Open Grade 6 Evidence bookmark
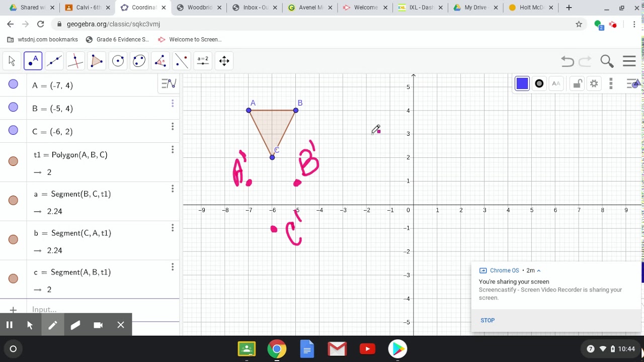This screenshot has width=644, height=362. click(118, 39)
